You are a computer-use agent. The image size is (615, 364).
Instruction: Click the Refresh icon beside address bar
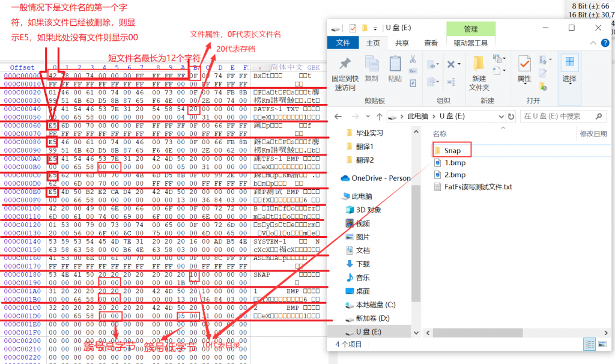coord(510,117)
